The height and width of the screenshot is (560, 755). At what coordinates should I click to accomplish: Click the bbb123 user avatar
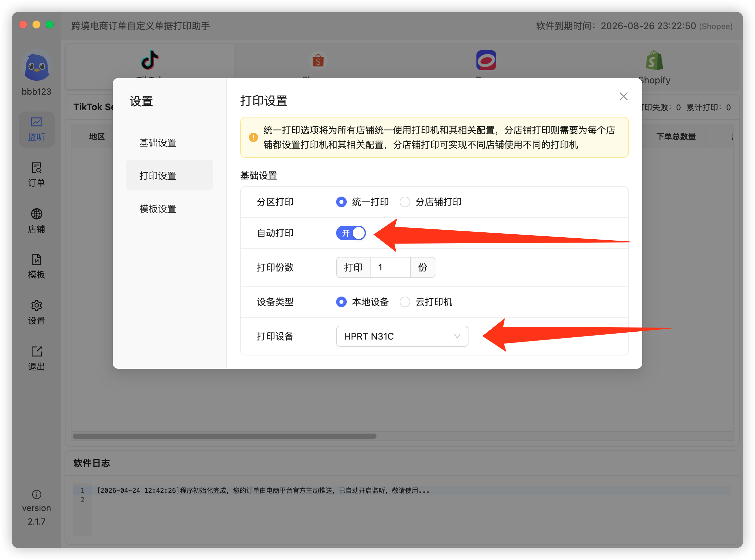pyautogui.click(x=36, y=65)
